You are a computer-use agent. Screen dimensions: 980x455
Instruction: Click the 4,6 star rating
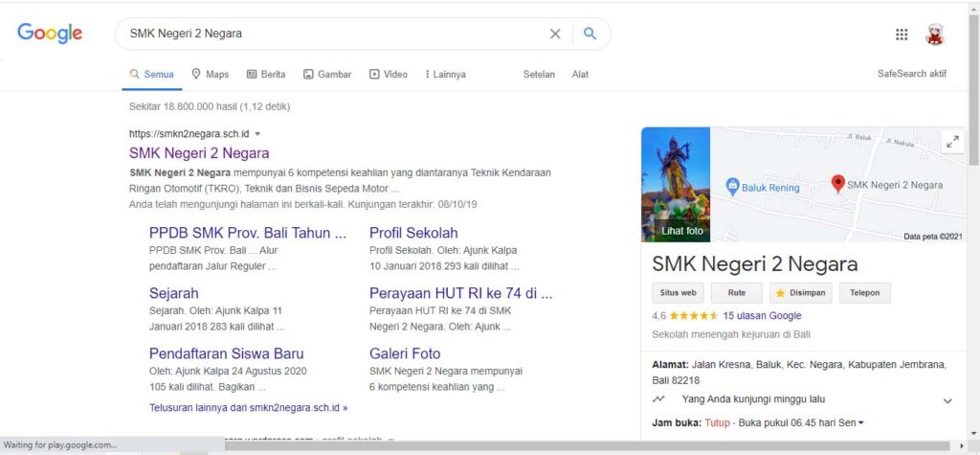pyautogui.click(x=685, y=316)
